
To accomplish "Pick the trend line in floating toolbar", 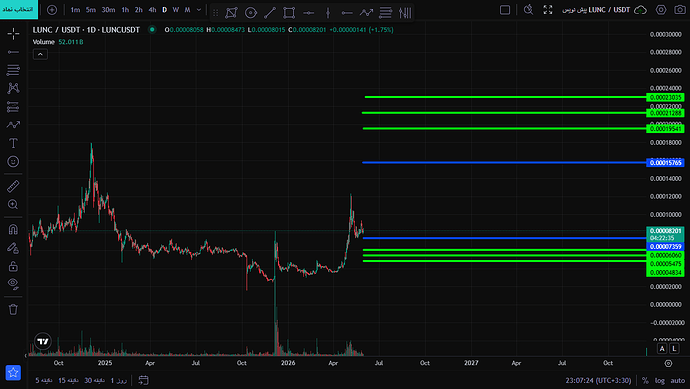I will coord(270,13).
